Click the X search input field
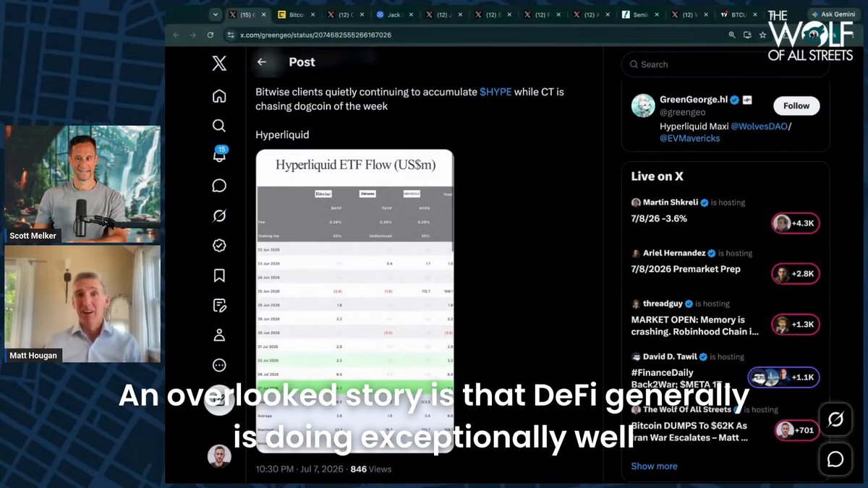This screenshot has width=868, height=488. point(726,64)
